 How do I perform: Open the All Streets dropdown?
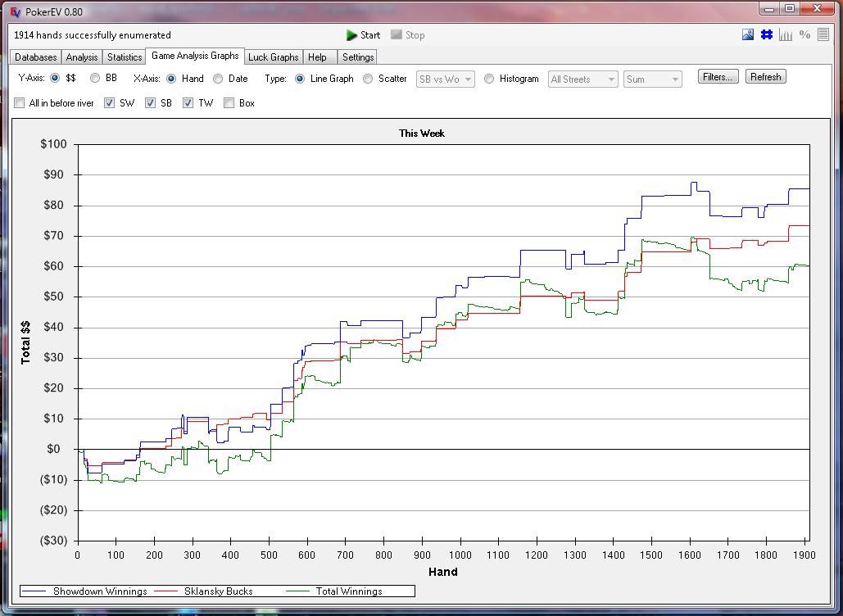pyautogui.click(x=582, y=79)
